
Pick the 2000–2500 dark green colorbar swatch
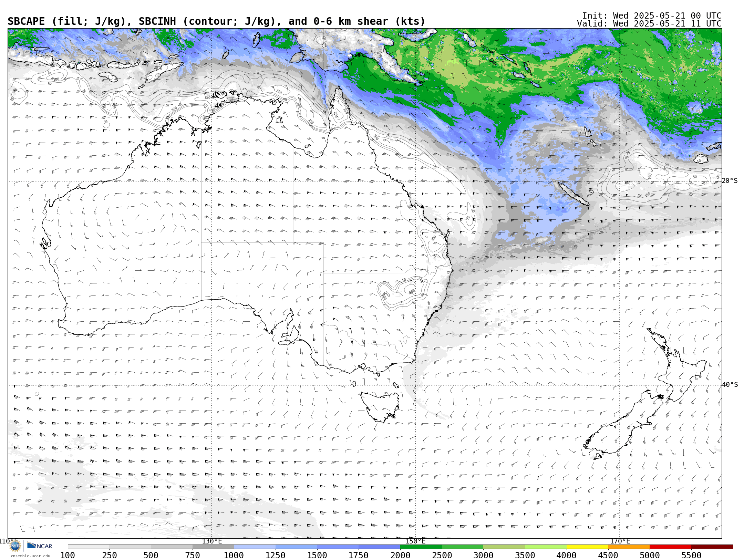[421, 547]
